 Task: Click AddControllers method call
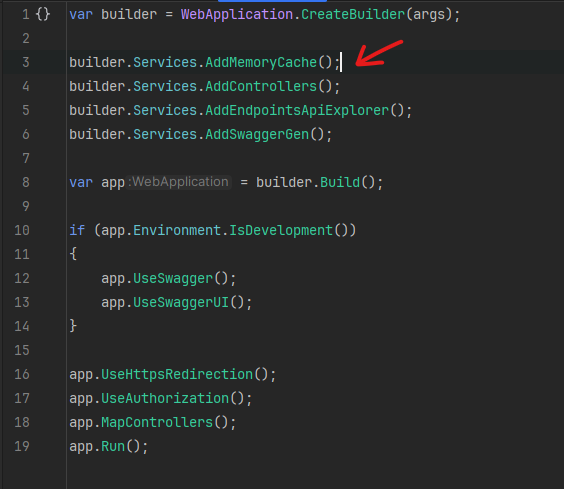pyautogui.click(x=261, y=86)
